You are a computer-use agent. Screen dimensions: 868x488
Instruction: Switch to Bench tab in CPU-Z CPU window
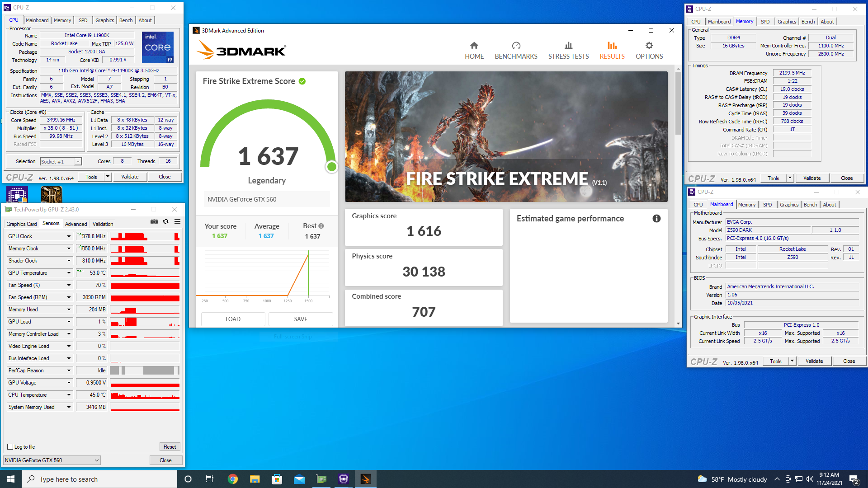[126, 20]
